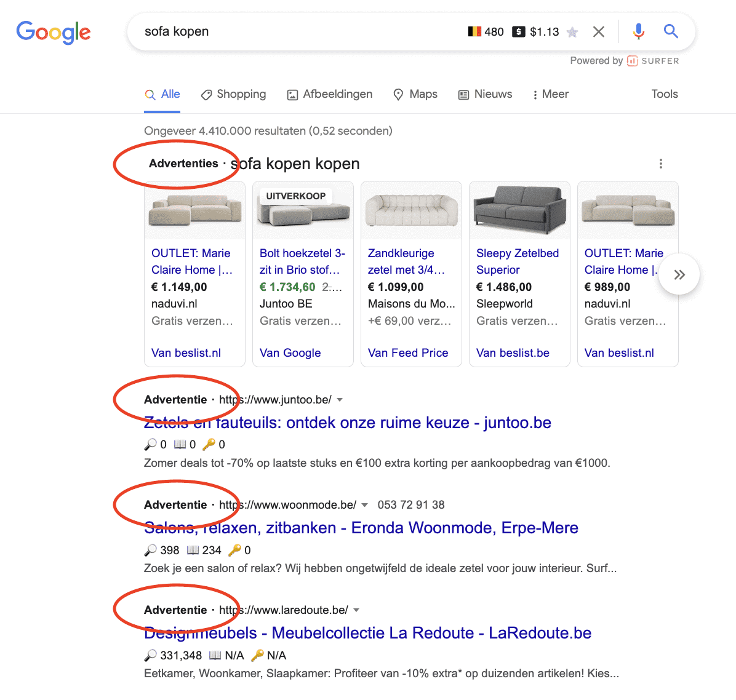Click the Surfer logo
Screen dimensions: 736x700
click(x=653, y=61)
